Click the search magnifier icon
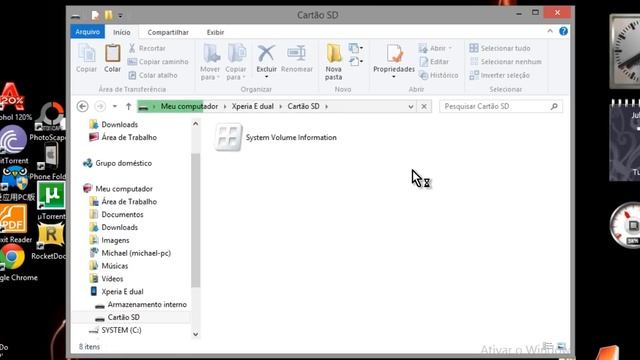Screen dimensions: 640x360 (x=554, y=106)
